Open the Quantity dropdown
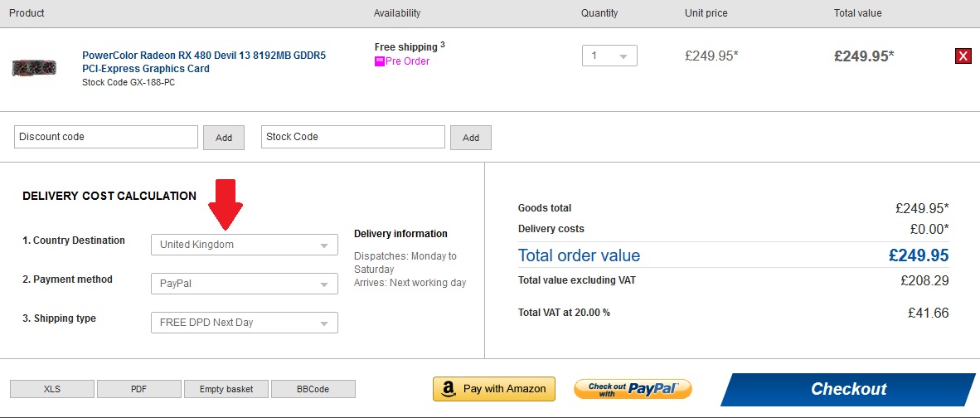Viewport: 980px width, 418px height. [x=609, y=56]
